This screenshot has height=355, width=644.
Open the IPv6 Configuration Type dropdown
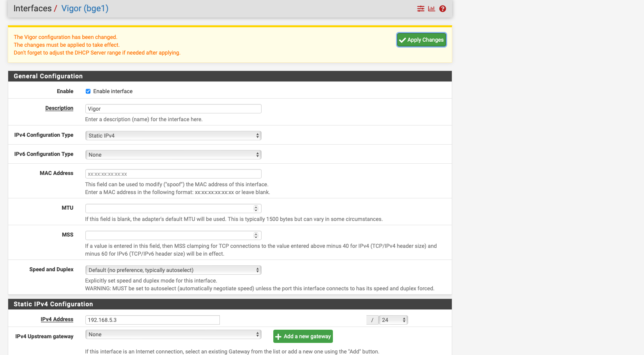coord(173,155)
